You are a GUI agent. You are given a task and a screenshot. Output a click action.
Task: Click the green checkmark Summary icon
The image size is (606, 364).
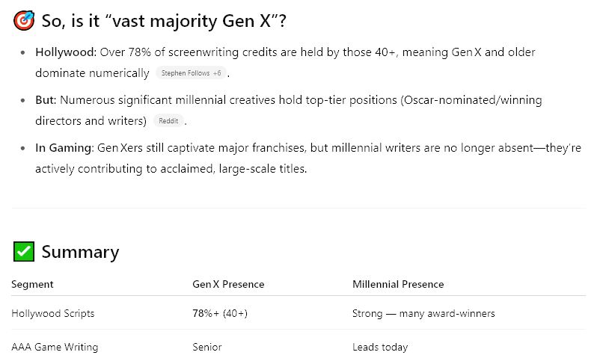pos(24,252)
